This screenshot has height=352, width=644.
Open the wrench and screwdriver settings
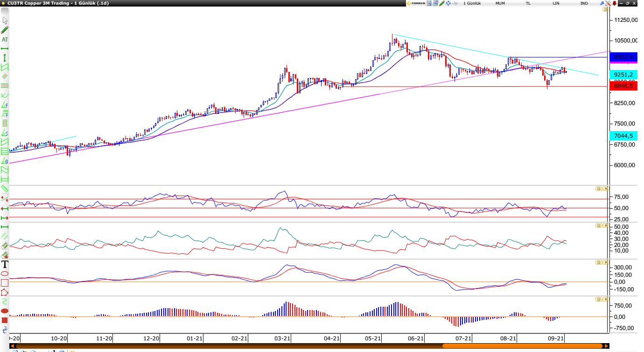point(608,3)
